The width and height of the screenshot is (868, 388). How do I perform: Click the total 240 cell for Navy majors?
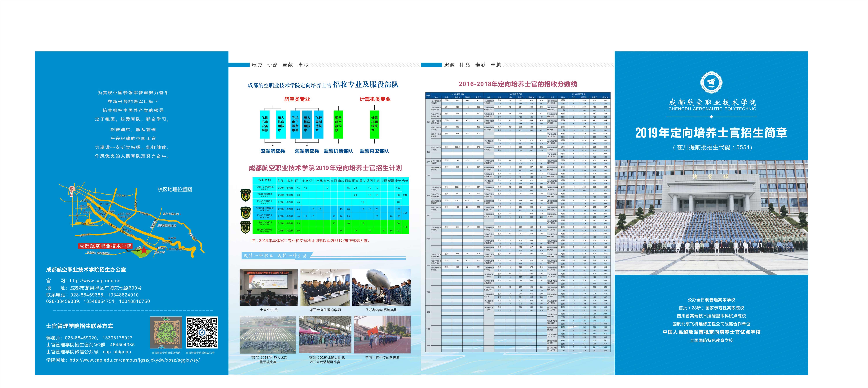click(405, 195)
